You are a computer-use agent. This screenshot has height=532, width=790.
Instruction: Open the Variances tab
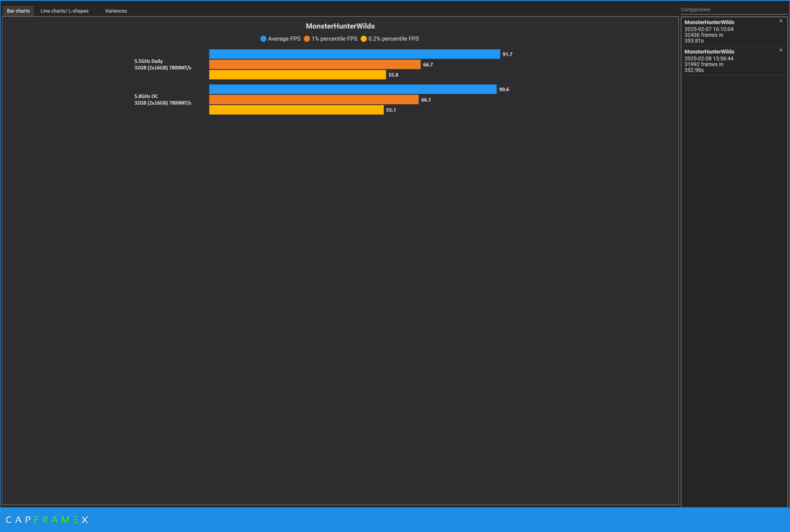click(116, 11)
